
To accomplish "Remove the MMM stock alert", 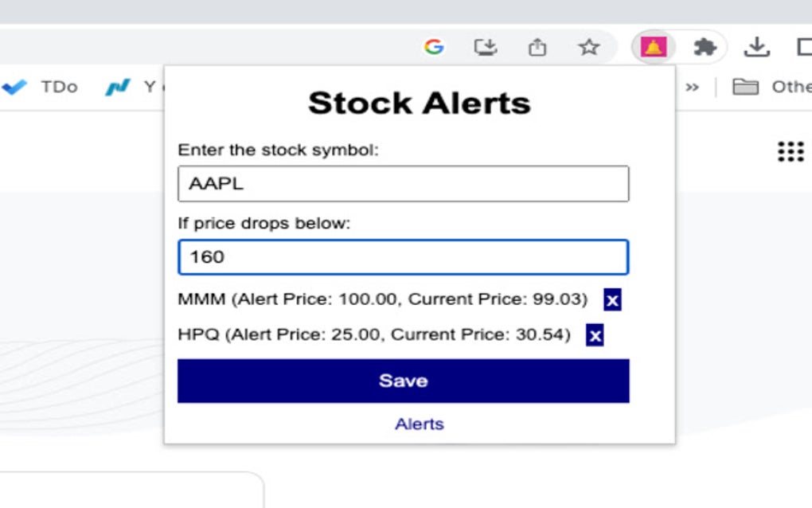I will [612, 299].
